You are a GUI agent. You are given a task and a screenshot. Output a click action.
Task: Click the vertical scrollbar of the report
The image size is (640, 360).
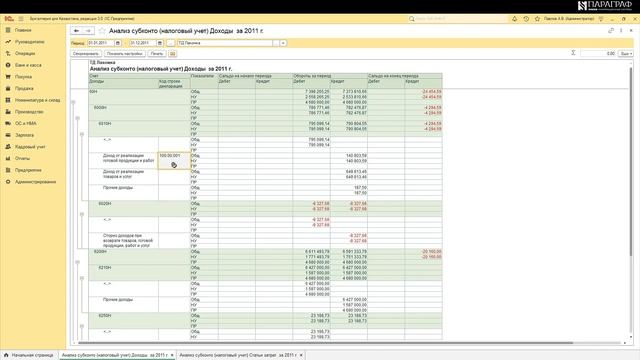[x=631, y=161]
